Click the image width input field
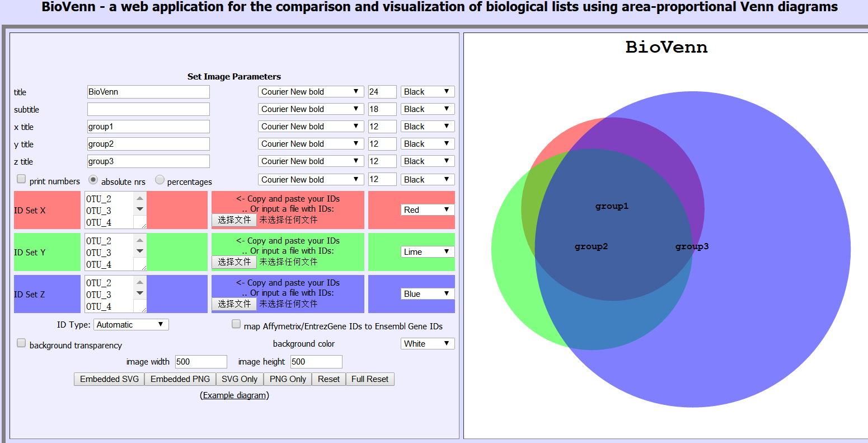 click(200, 361)
